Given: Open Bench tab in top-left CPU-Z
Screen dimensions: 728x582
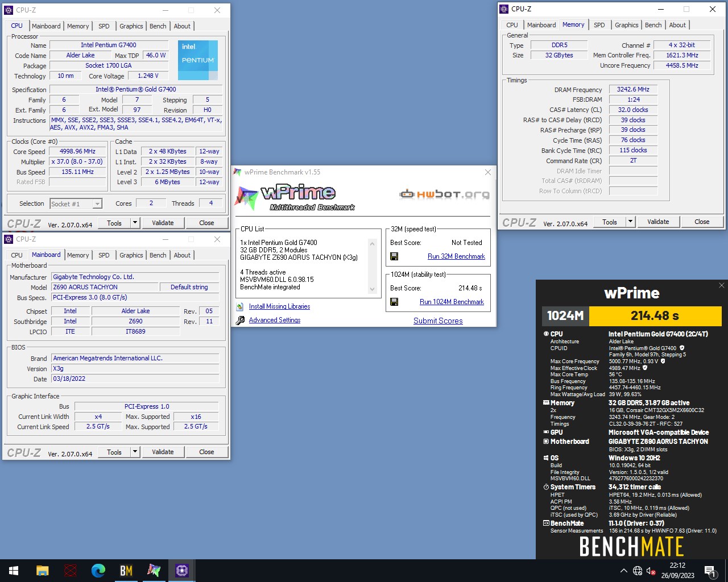Looking at the screenshot, I should pos(158,26).
